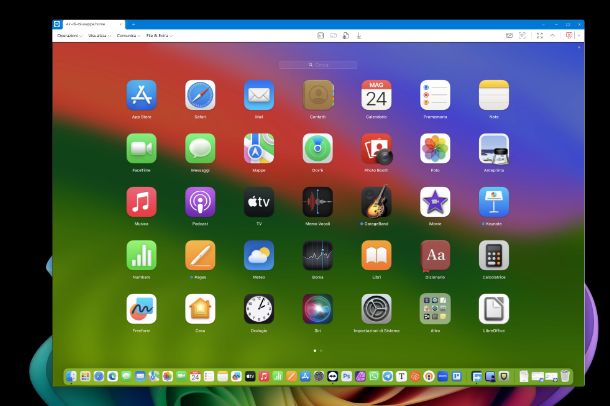Open the Trash in the Dock
The height and width of the screenshot is (406, 610).
pos(565,376)
